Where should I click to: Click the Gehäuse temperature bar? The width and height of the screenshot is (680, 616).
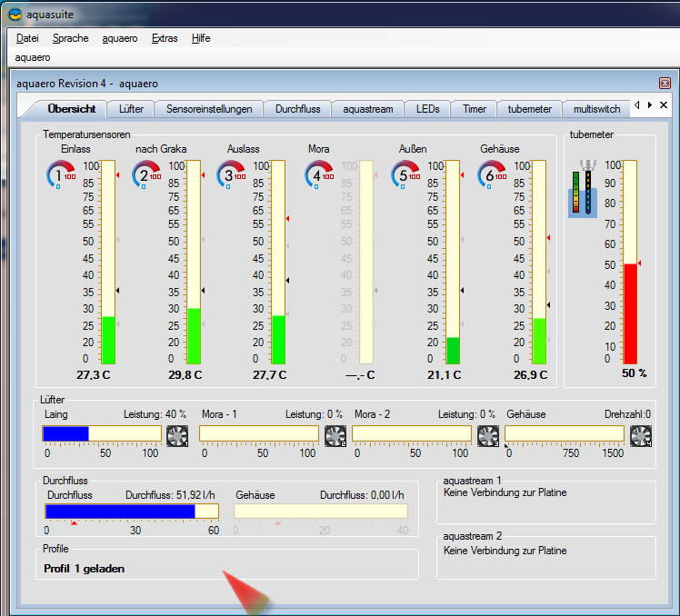pos(539,262)
